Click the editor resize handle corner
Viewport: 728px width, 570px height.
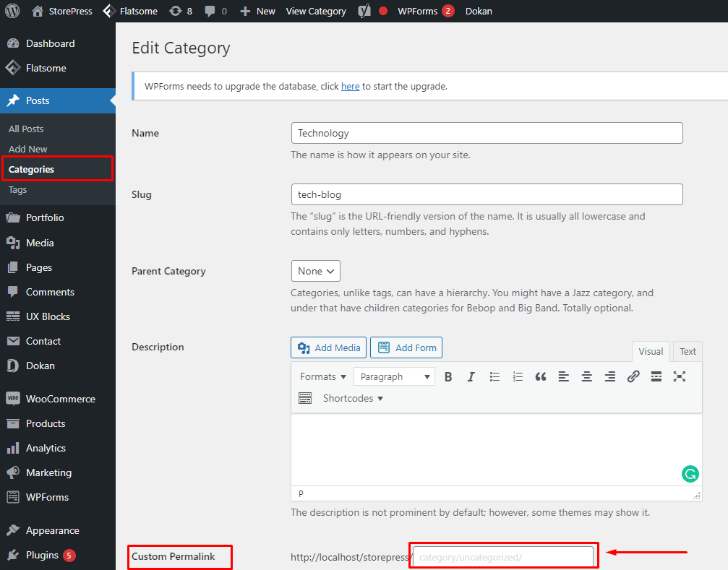tap(696, 496)
